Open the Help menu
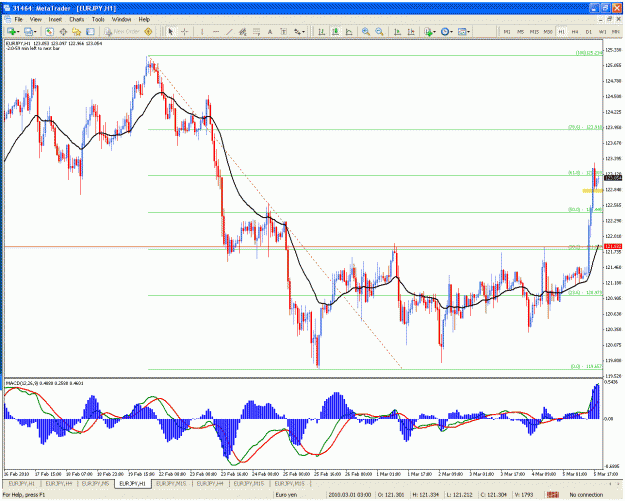625x501 pixels. pos(144,19)
